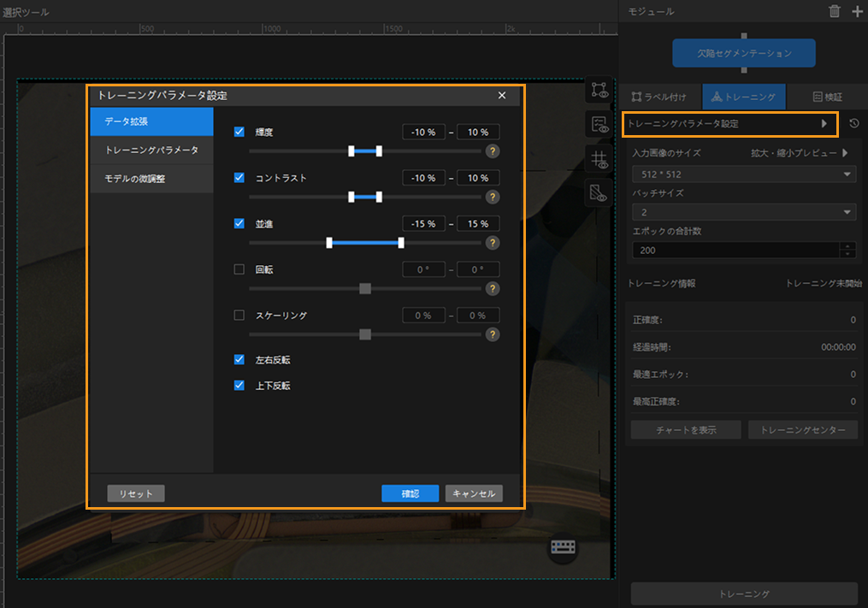Click the brightness maximum field 10 %

(x=478, y=133)
